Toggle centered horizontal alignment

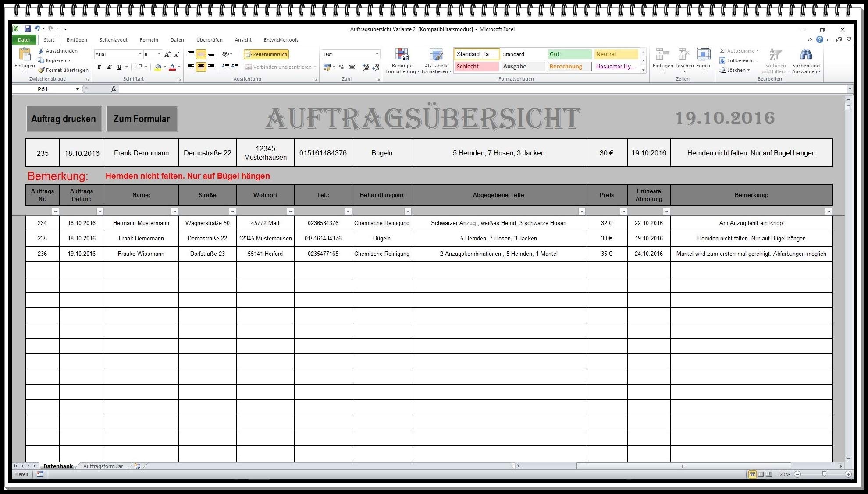pyautogui.click(x=201, y=67)
